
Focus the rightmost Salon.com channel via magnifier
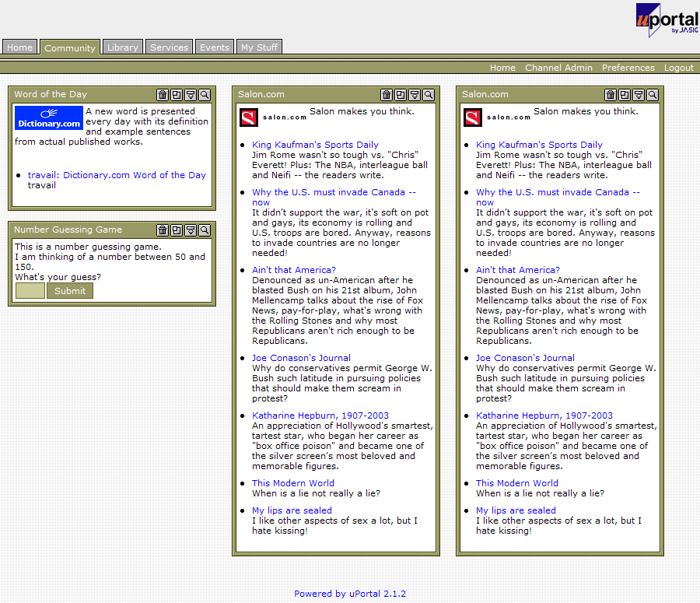(653, 95)
